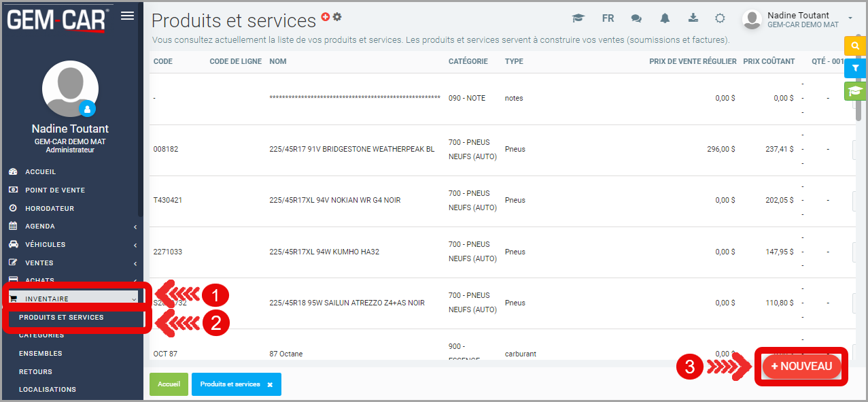Viewport: 868px width, 402px height.
Task: Close the Produits et services tab
Action: (270, 385)
